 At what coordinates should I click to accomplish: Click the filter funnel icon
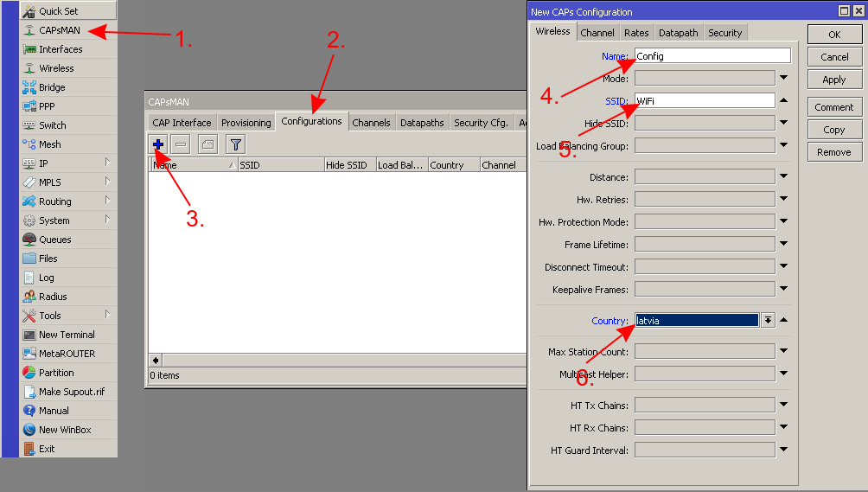(x=235, y=144)
